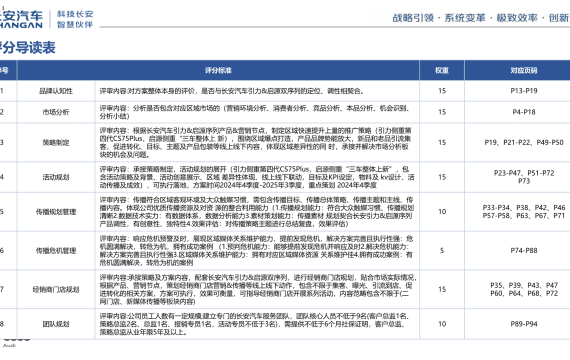Click page range P74-P88

click(524, 251)
